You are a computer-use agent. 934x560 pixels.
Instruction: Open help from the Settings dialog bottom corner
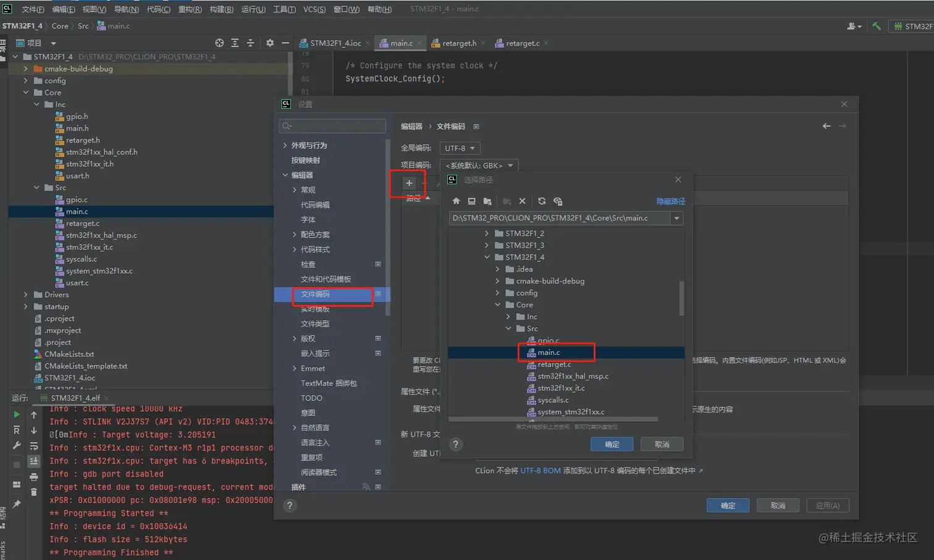290,506
